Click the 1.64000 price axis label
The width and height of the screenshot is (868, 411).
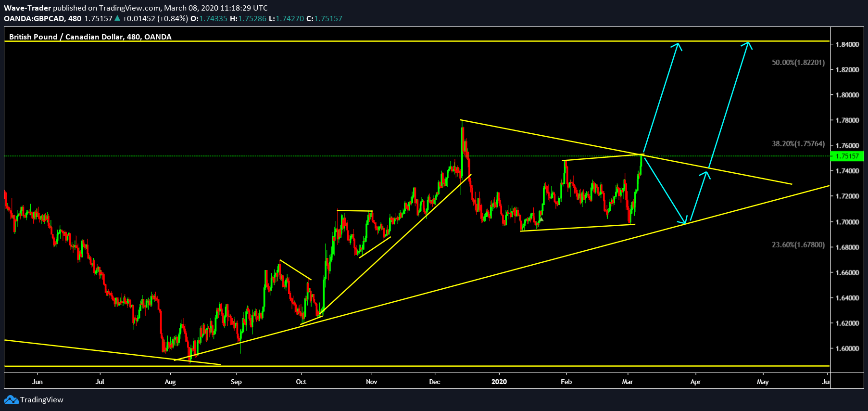847,298
